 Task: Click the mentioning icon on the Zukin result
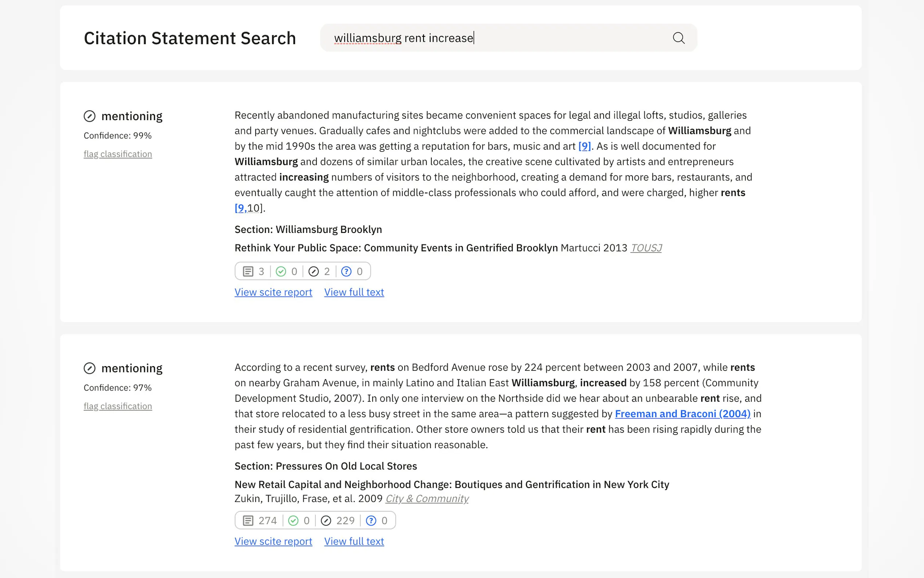[89, 368]
